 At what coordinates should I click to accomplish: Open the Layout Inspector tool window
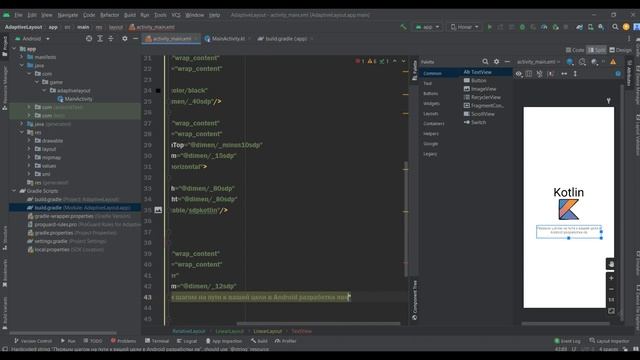point(609,341)
